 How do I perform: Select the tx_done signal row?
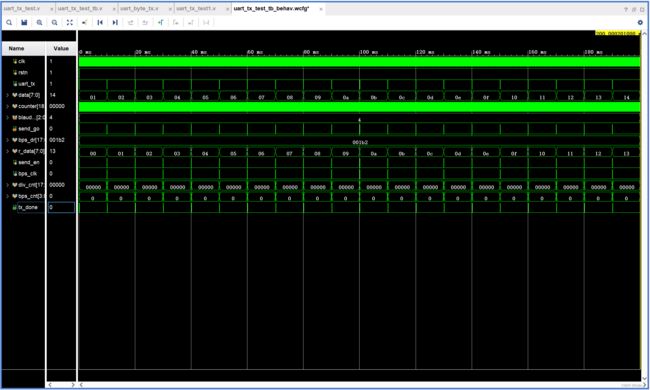[x=24, y=207]
